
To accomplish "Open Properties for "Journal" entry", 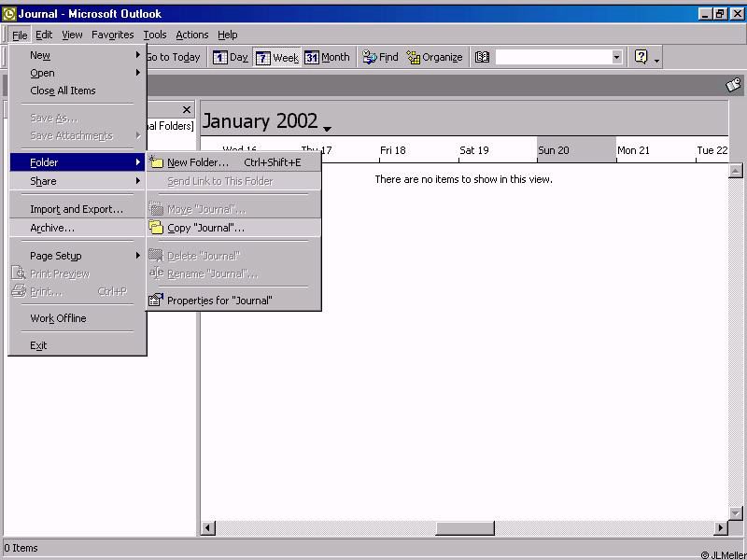I will pyautogui.click(x=233, y=300).
